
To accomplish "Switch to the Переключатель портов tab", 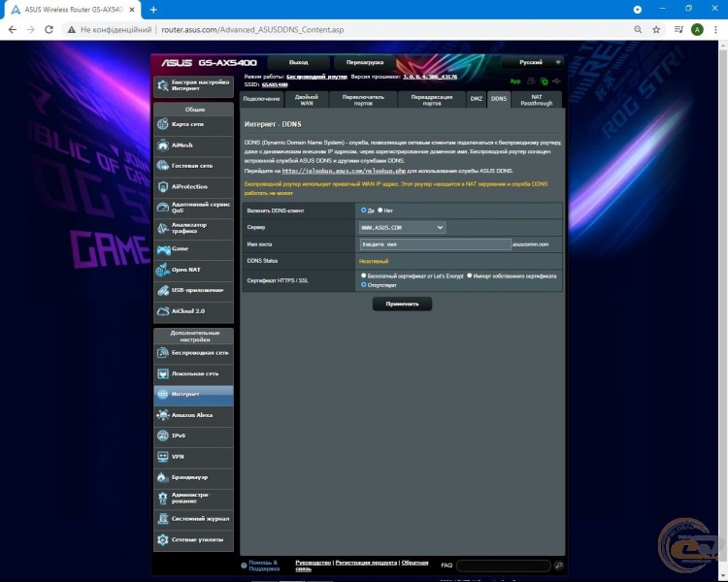I will pyautogui.click(x=363, y=99).
